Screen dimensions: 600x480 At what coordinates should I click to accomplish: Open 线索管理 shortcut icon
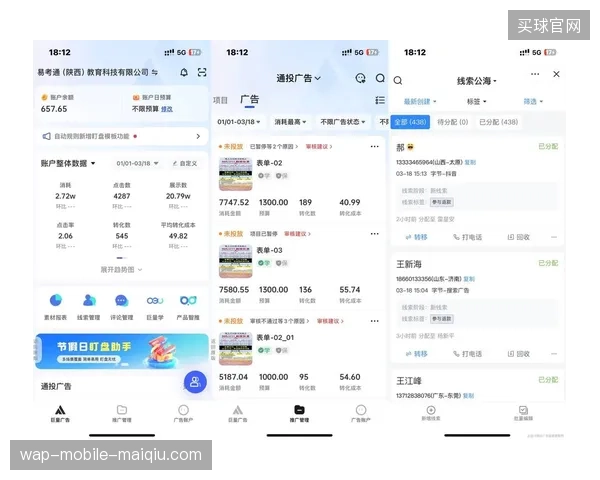[x=89, y=300]
